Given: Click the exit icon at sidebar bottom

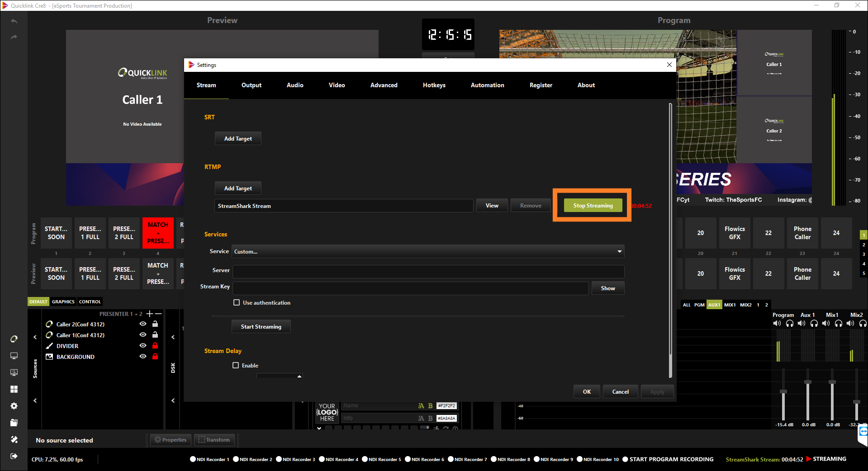Looking at the screenshot, I should pos(14,456).
